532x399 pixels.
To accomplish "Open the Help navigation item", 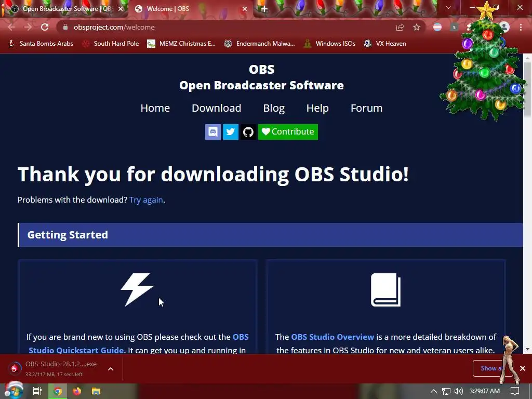I will tap(317, 108).
